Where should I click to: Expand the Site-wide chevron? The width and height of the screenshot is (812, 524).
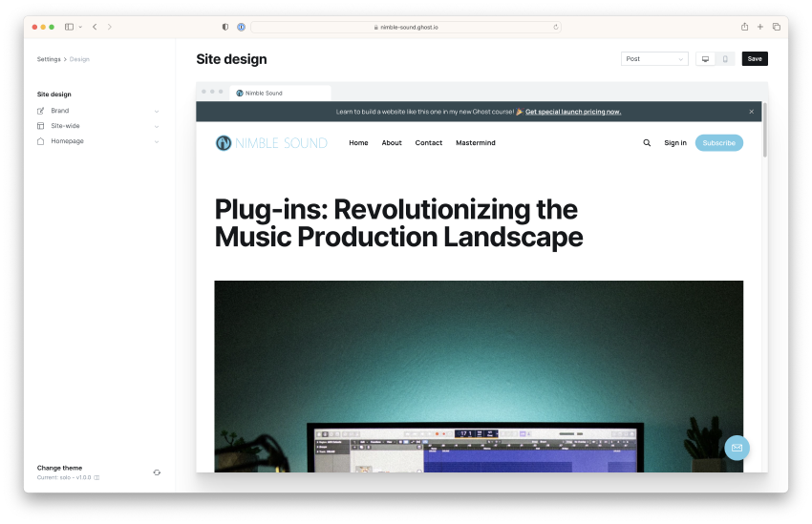click(x=157, y=126)
